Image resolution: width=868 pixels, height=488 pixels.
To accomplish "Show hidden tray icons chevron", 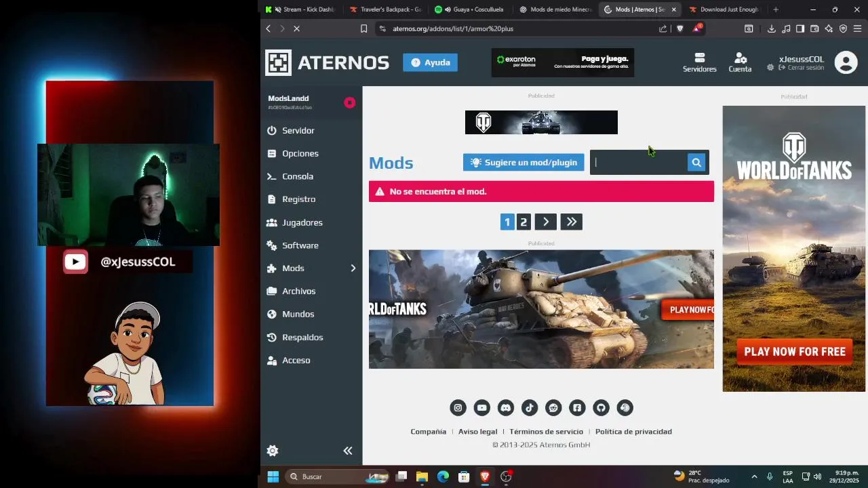I will (x=754, y=476).
